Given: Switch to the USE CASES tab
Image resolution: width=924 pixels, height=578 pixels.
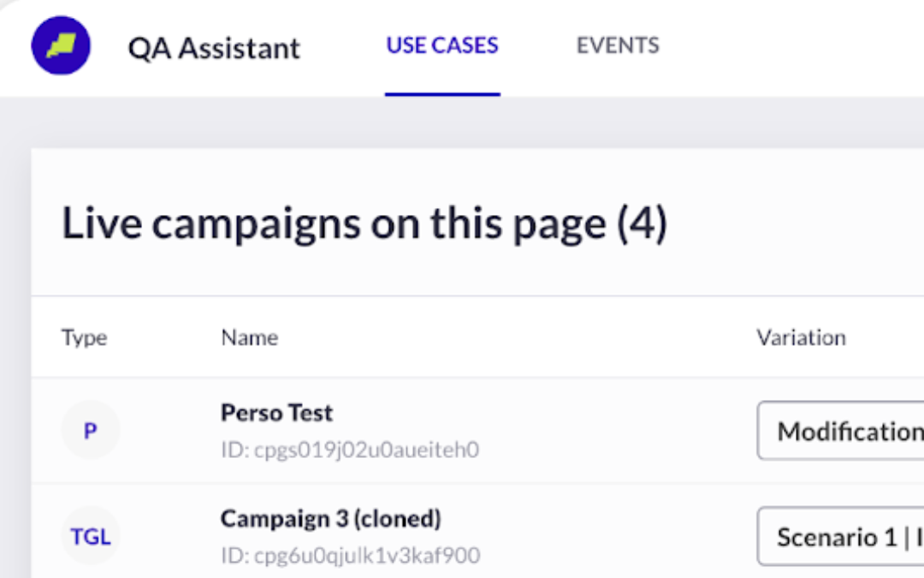Looking at the screenshot, I should pos(442,45).
